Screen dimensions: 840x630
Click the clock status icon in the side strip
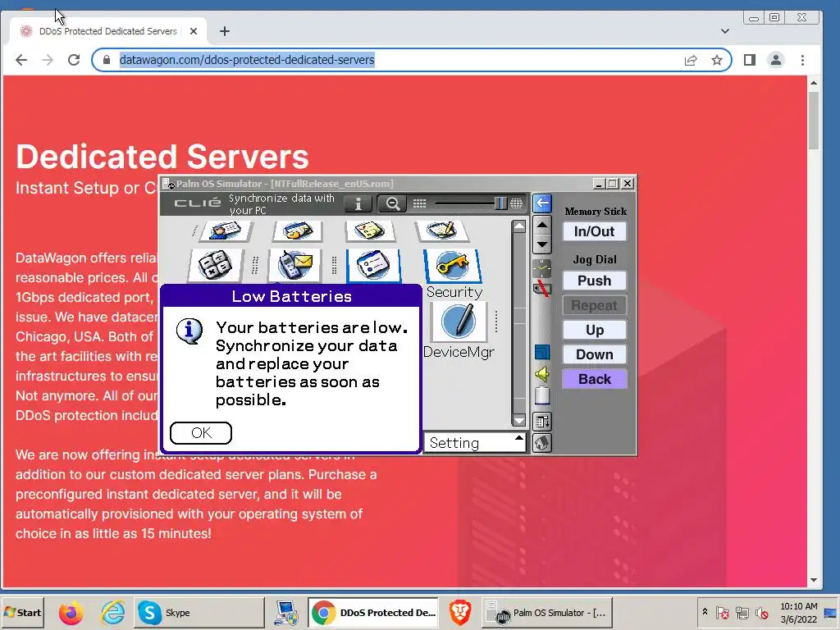[542, 267]
